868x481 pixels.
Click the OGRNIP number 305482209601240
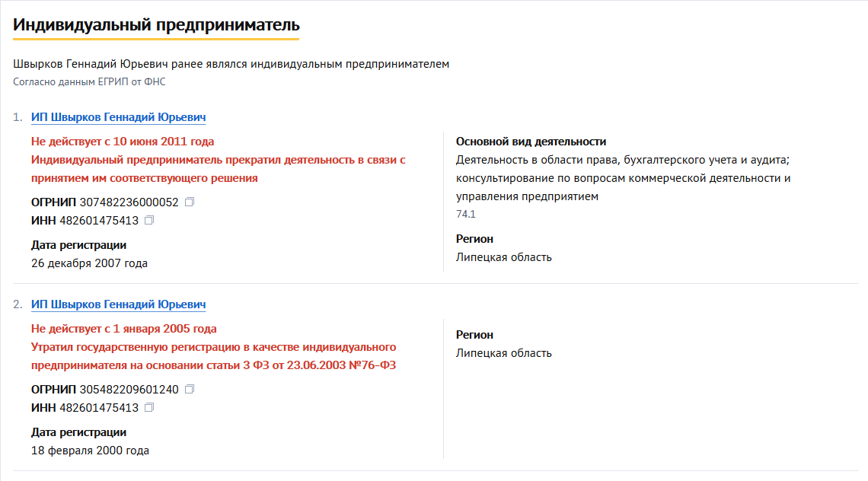129,390
